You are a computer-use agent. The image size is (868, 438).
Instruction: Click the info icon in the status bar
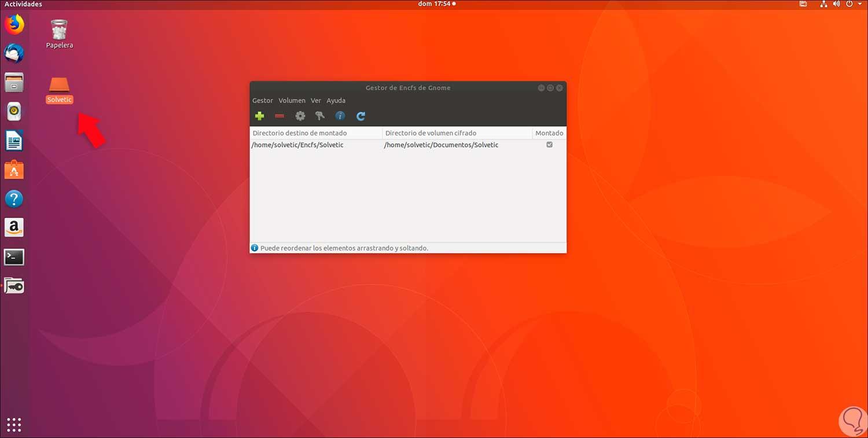tap(255, 248)
